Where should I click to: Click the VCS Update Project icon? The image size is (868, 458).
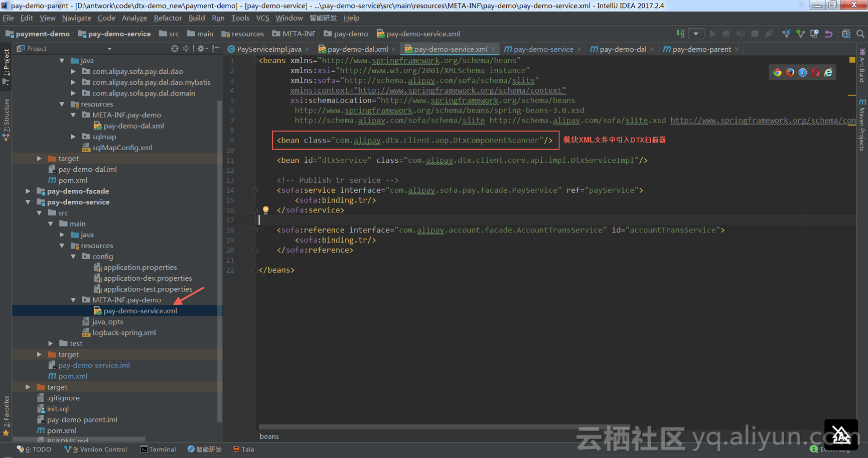coord(786,34)
